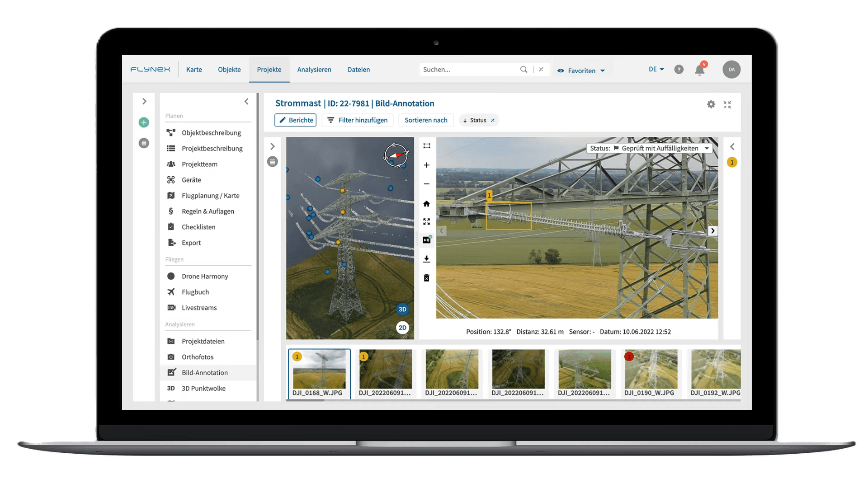Screen dimensions: 868x488
Task: Click Filter hinzufügen button
Action: tap(357, 120)
